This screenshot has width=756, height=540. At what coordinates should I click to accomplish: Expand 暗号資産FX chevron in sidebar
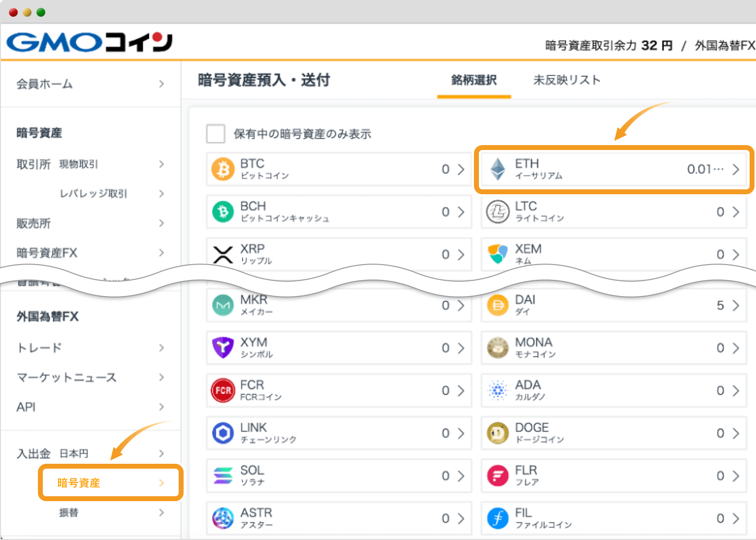click(161, 253)
